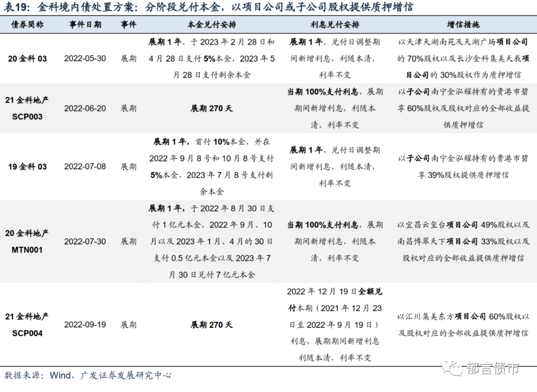Click interest arrangement cell in 19 金科 03 row
The height and width of the screenshot is (392, 537).
[335, 166]
